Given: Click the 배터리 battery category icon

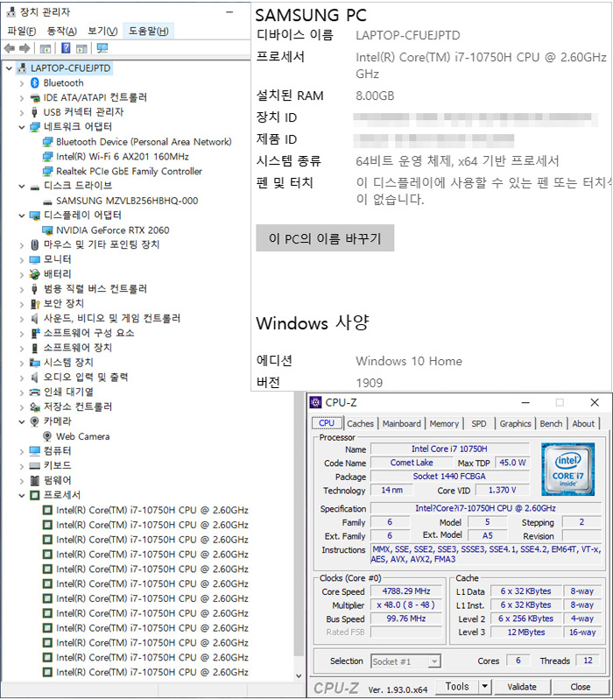Looking at the screenshot, I should (x=35, y=274).
